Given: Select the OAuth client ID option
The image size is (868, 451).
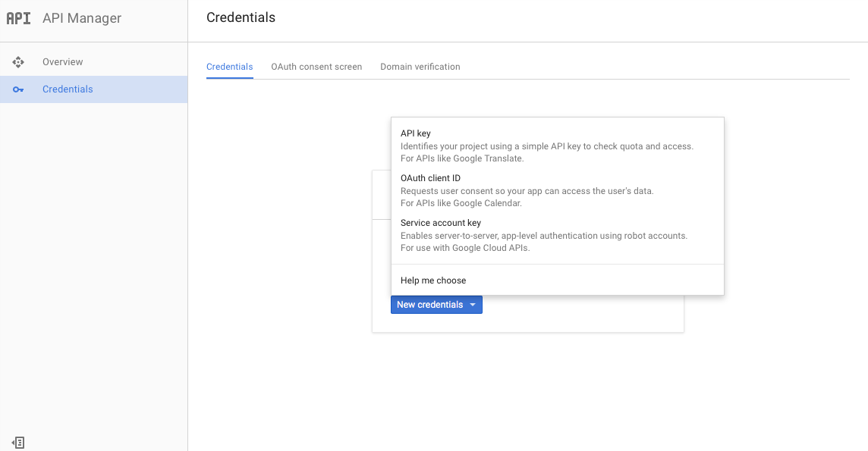Looking at the screenshot, I should pos(430,178).
